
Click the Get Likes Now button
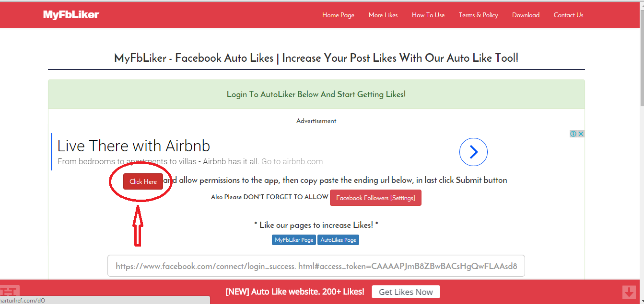point(406,292)
